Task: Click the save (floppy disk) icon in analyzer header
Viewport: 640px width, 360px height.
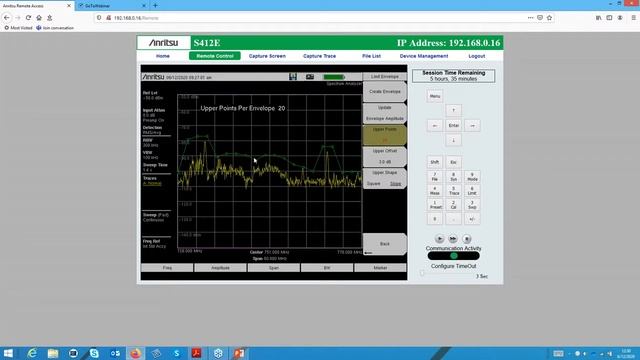Action: (293, 77)
